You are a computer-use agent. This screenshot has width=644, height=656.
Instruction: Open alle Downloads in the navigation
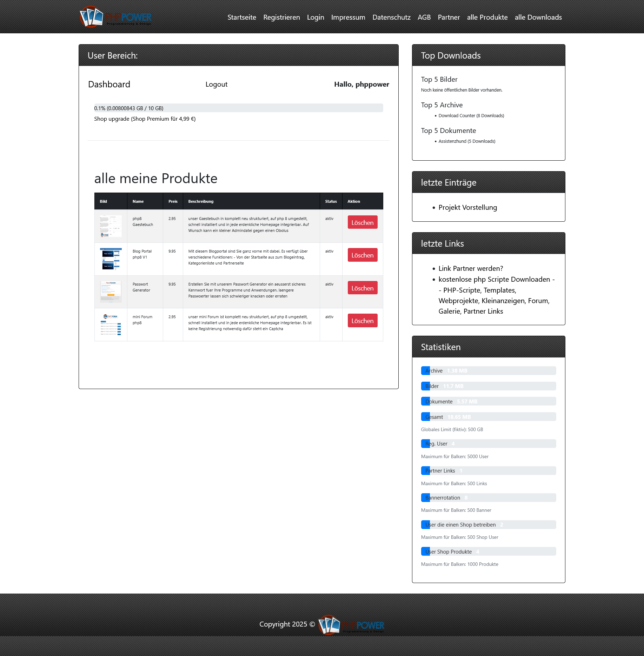coord(538,17)
